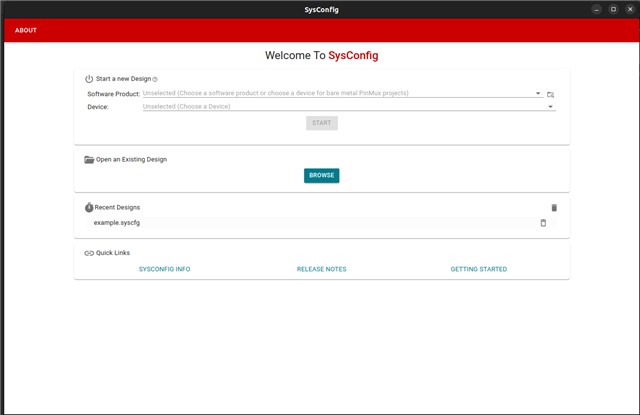
Task: Click the Device selection field
Action: pyautogui.click(x=349, y=107)
